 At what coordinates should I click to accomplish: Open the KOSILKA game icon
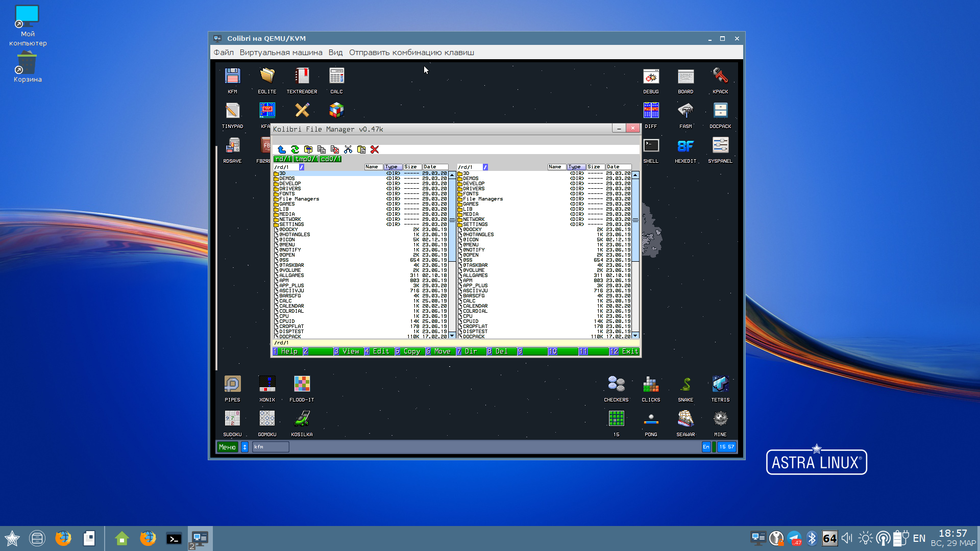pyautogui.click(x=302, y=419)
